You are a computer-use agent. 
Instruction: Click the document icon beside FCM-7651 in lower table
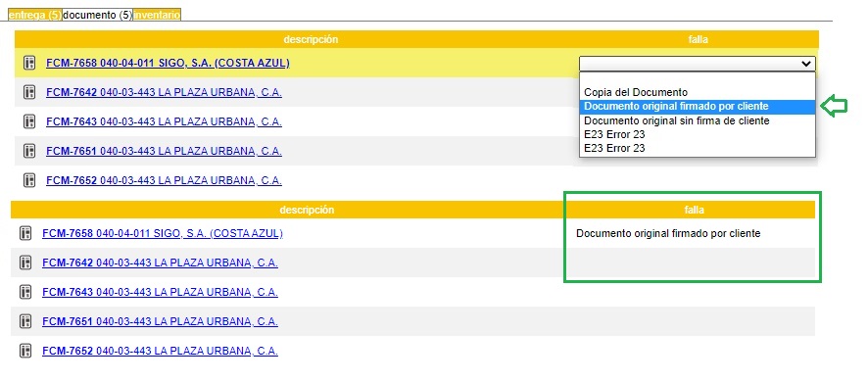pyautogui.click(x=25, y=321)
